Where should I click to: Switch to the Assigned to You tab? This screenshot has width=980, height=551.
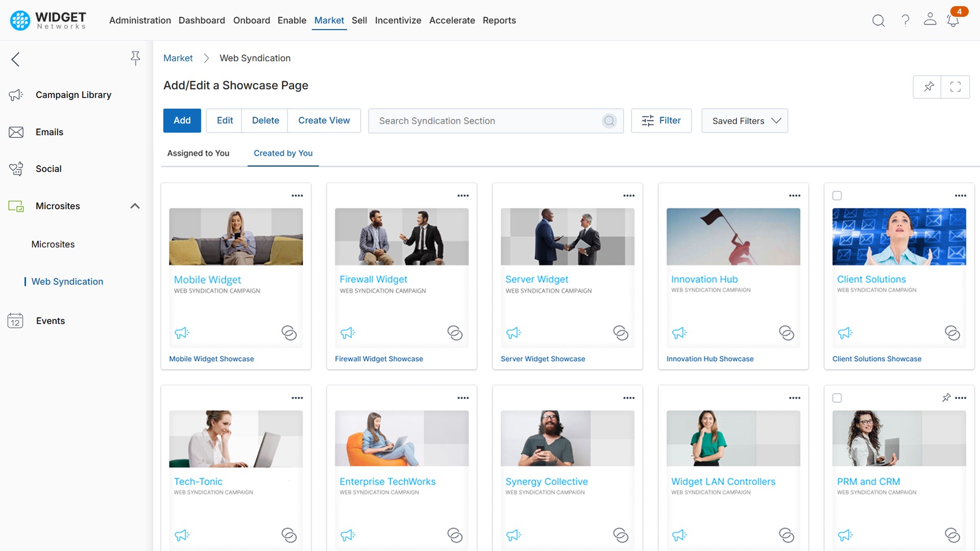click(198, 153)
